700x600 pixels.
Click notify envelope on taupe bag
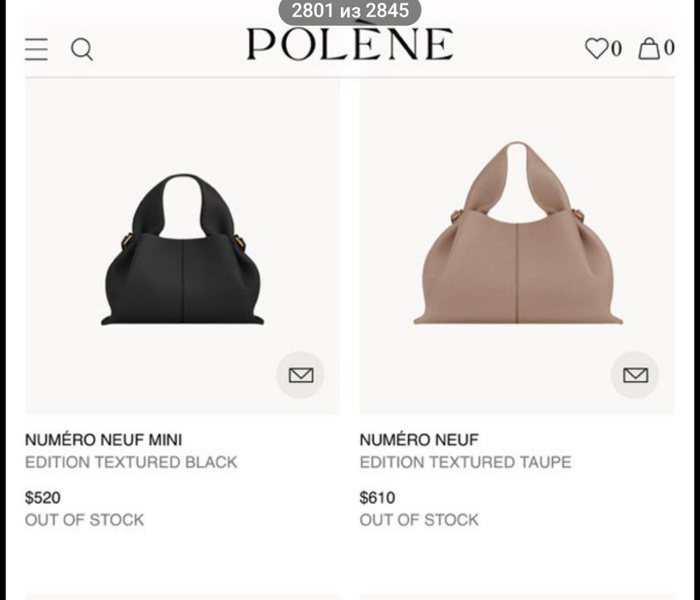click(x=635, y=375)
